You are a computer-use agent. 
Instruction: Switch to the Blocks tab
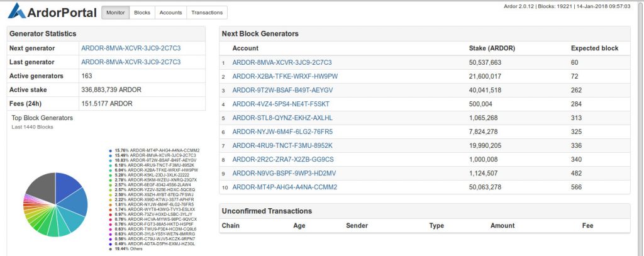click(142, 13)
